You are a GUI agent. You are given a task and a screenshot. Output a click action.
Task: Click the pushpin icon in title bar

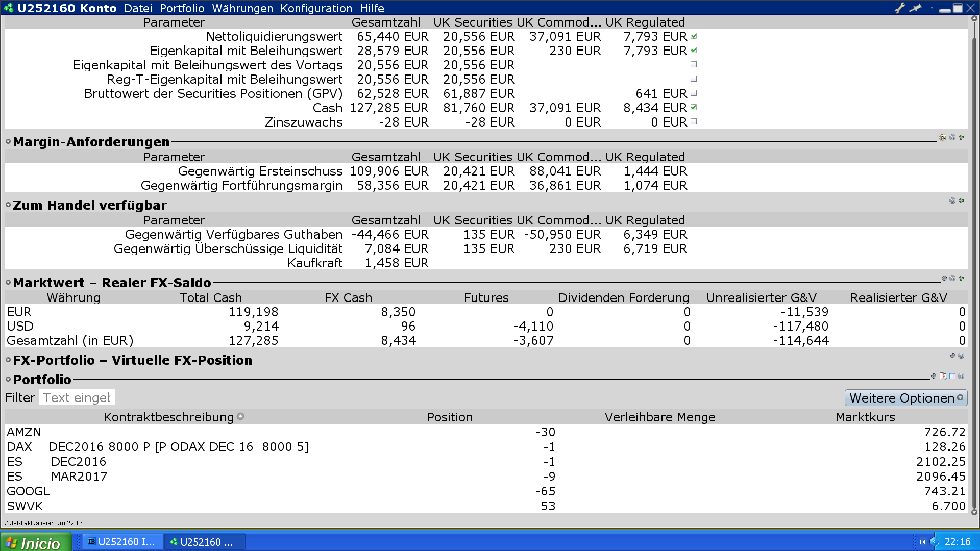point(916,8)
